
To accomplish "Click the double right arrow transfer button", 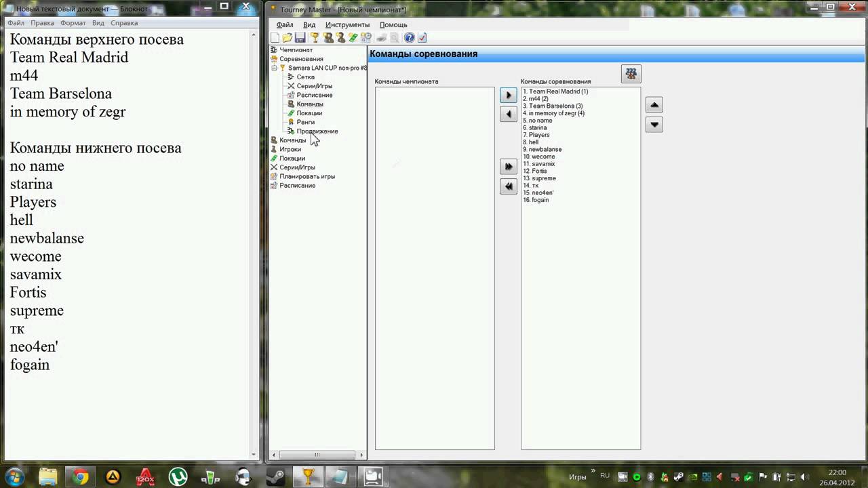I will coord(508,167).
